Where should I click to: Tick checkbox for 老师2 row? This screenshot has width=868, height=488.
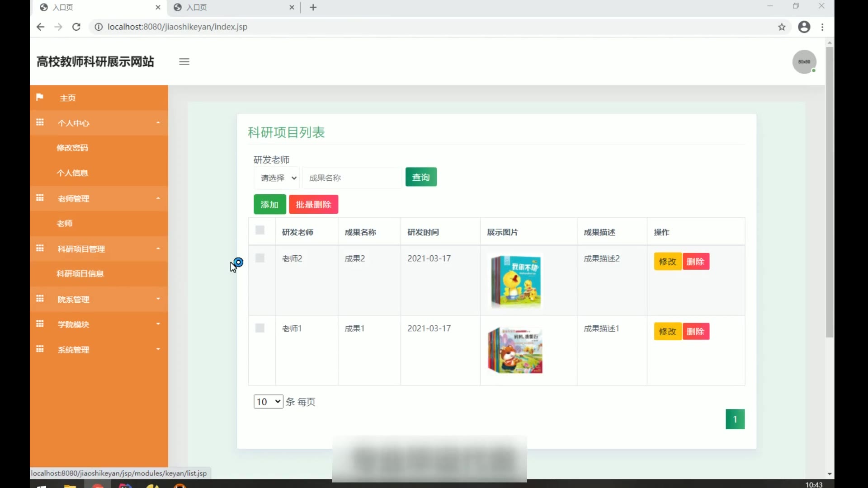pos(260,258)
